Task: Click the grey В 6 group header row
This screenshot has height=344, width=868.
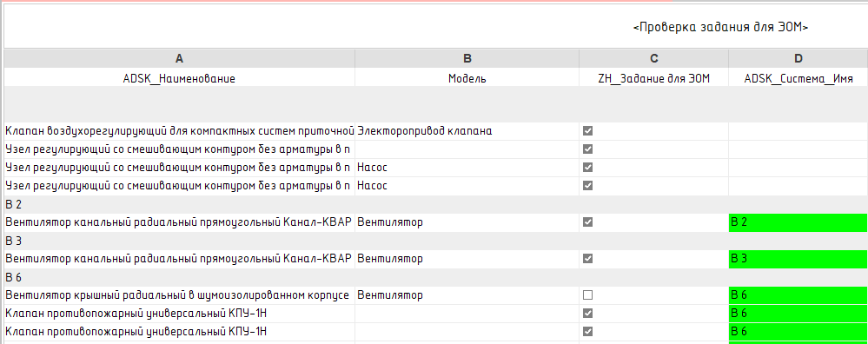Action: [435, 278]
